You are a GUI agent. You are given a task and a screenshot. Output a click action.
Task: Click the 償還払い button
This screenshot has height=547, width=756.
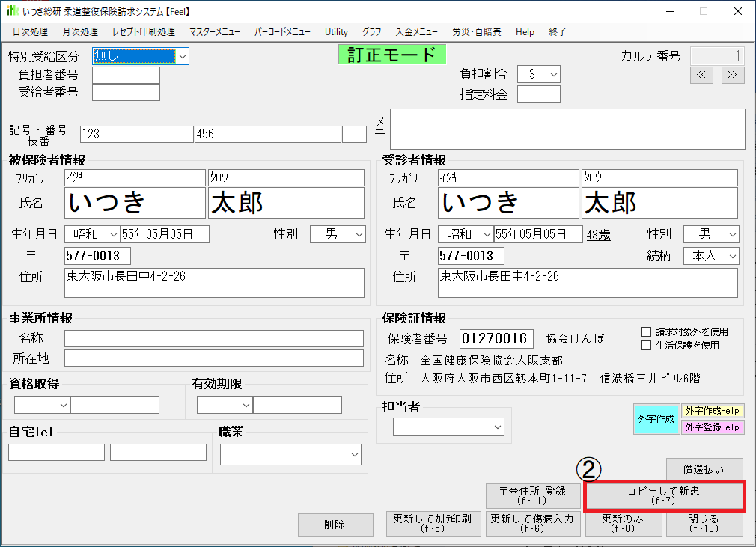click(704, 469)
